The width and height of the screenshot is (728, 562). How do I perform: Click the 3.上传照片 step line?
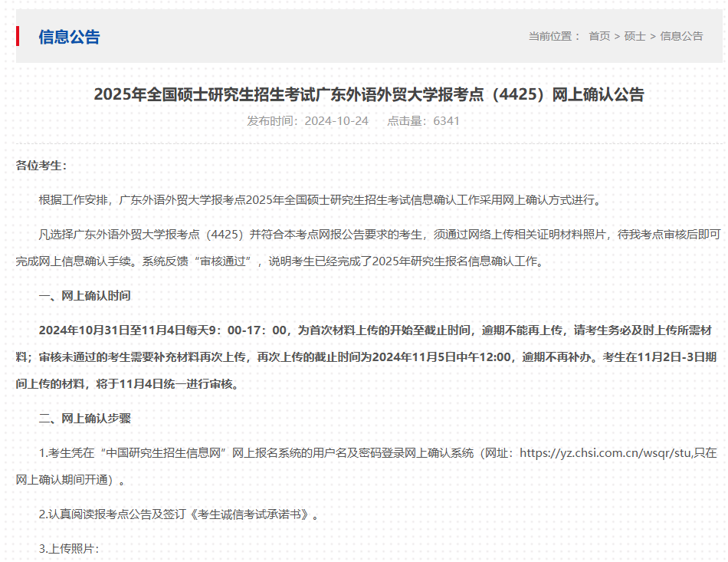point(69,548)
